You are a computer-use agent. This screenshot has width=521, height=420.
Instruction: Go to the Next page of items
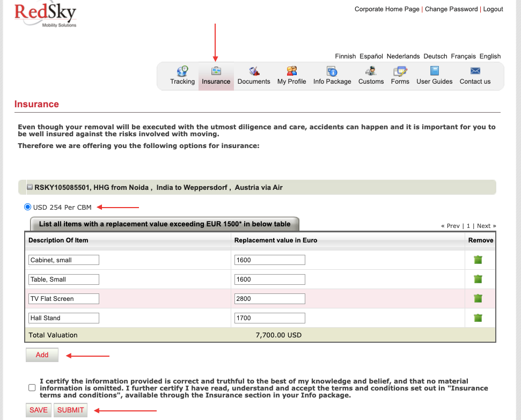487,226
